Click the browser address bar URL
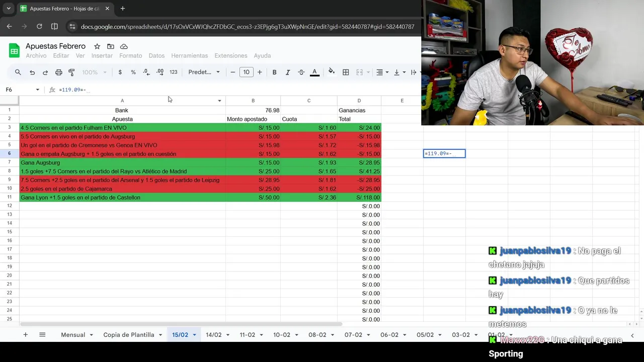Viewport: 644px width, 362px height. tap(248, 27)
